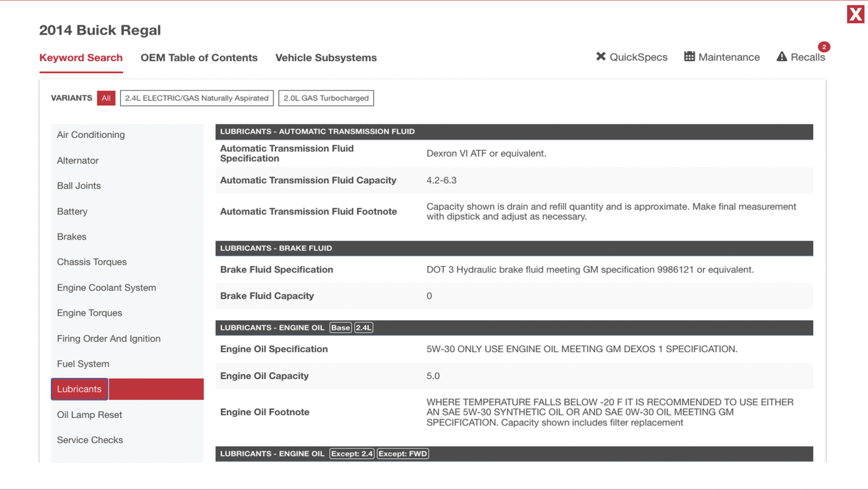Click the Base tag in Lubricants Engine Oil header
This screenshot has width=868, height=490.
coord(340,327)
